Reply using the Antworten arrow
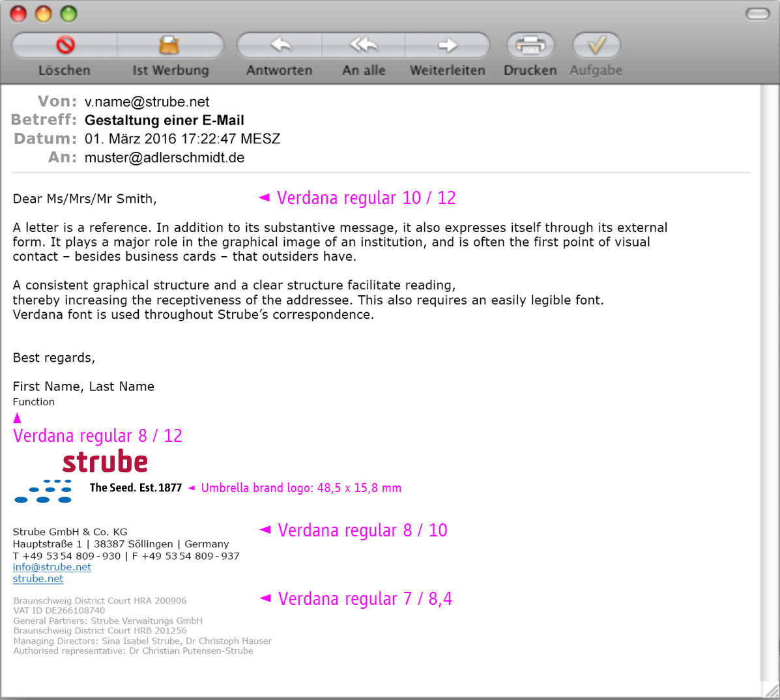Image resolution: width=780 pixels, height=700 pixels. [280, 46]
